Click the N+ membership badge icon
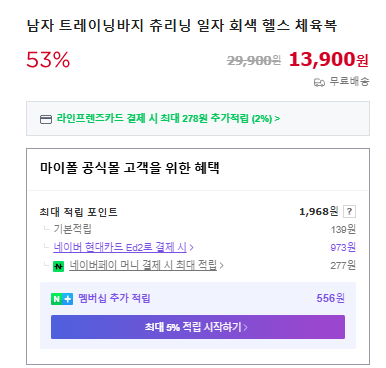 click(x=62, y=299)
